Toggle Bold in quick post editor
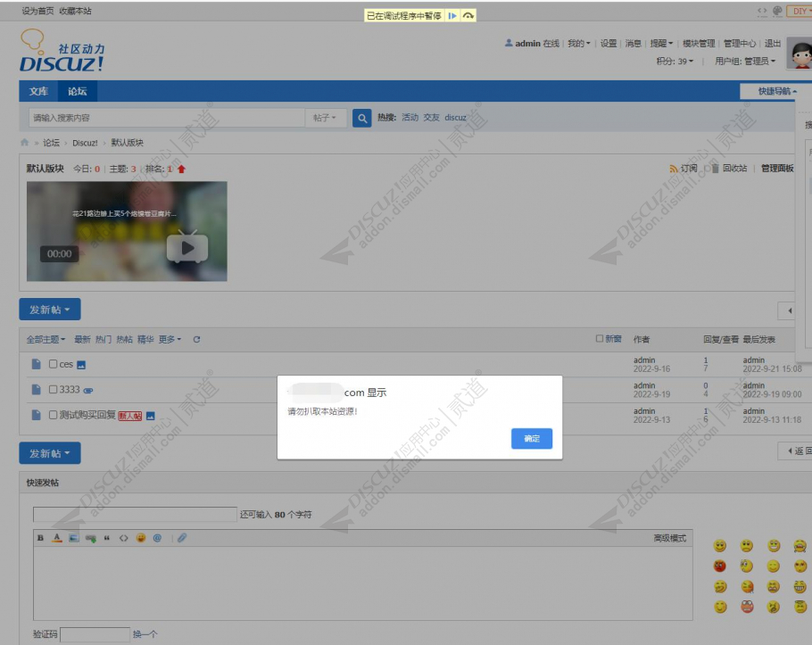This screenshot has height=645, width=812. point(40,538)
